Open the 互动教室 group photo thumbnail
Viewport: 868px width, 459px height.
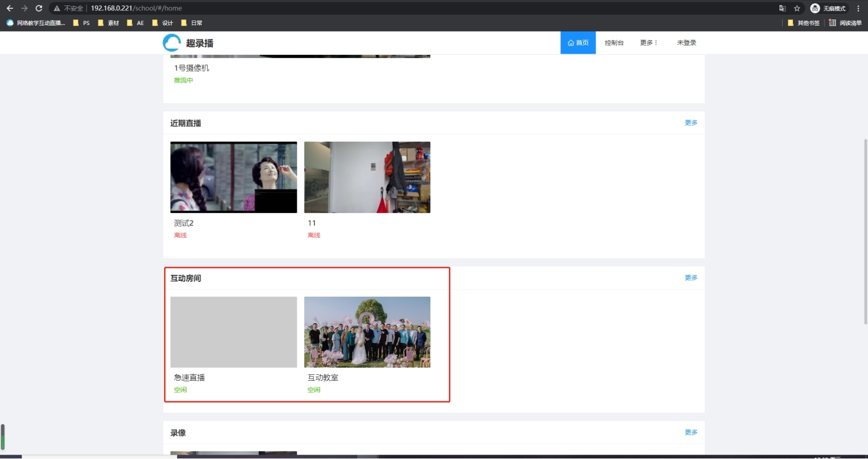[367, 332]
